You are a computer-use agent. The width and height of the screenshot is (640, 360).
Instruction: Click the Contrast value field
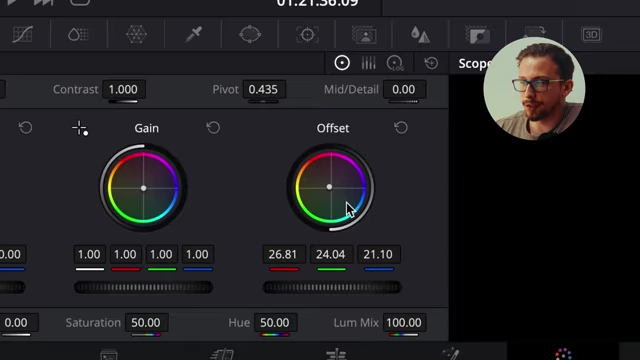124,89
